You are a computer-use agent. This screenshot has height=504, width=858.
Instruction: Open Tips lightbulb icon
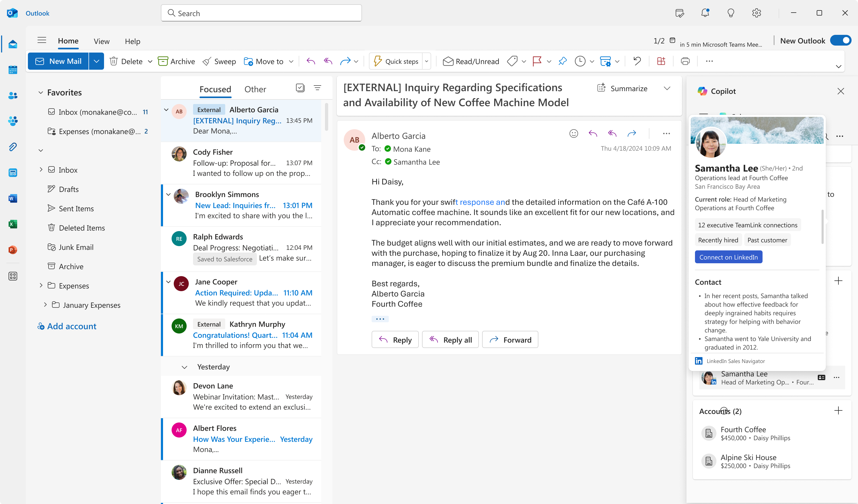pos(731,13)
